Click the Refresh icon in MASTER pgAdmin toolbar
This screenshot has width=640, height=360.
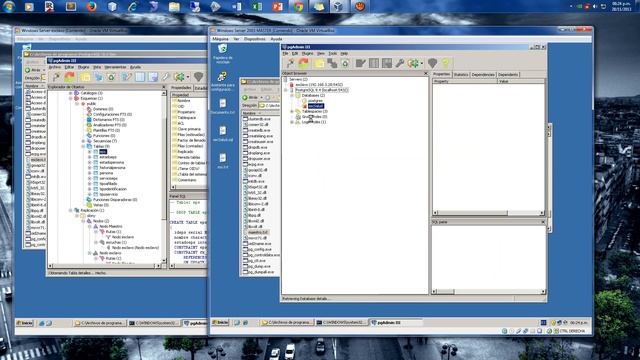pos(304,63)
